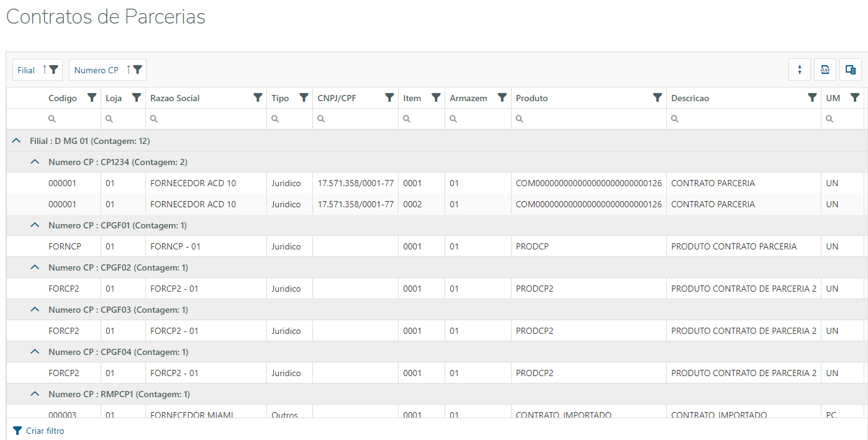Click the Tipo search field
The height and width of the screenshot is (440, 868).
coord(289,119)
